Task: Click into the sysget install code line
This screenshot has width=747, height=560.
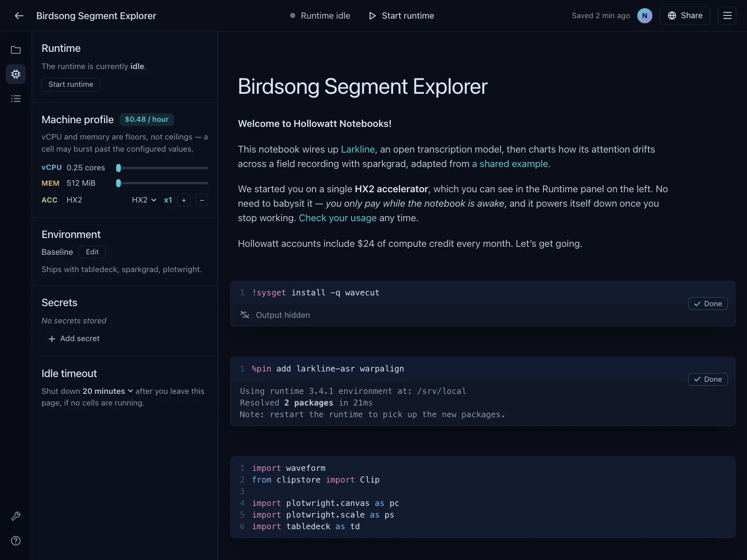Action: point(316,293)
